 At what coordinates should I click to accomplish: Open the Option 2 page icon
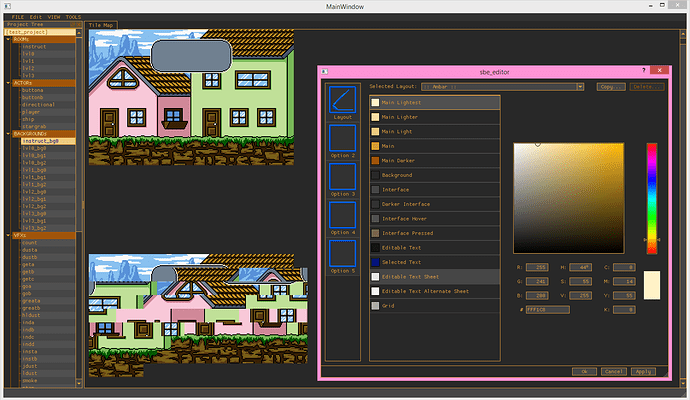(x=342, y=138)
